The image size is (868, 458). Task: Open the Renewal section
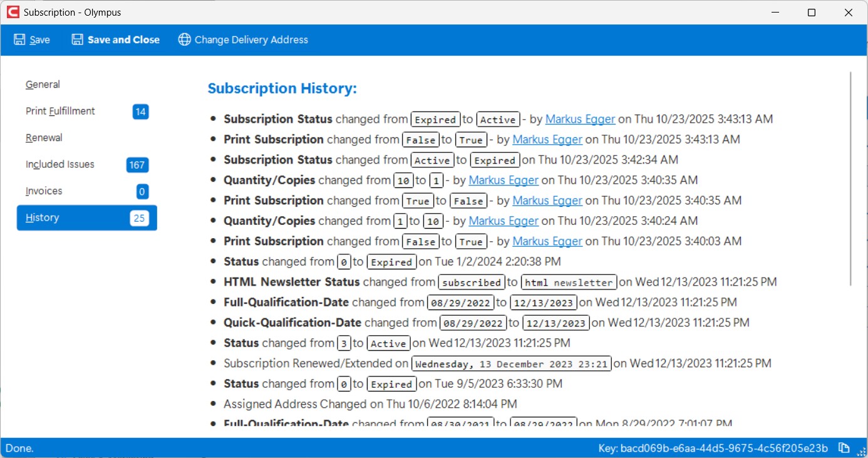[x=44, y=138]
